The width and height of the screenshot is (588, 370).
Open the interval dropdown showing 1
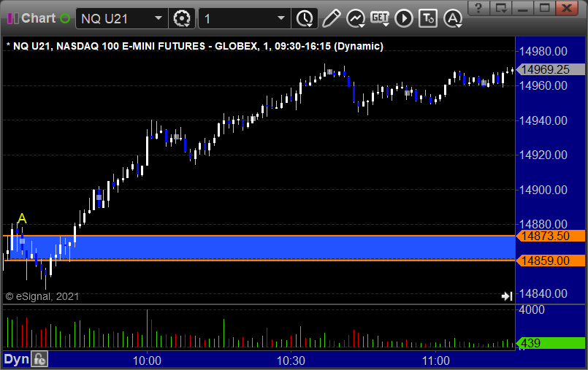pos(245,18)
